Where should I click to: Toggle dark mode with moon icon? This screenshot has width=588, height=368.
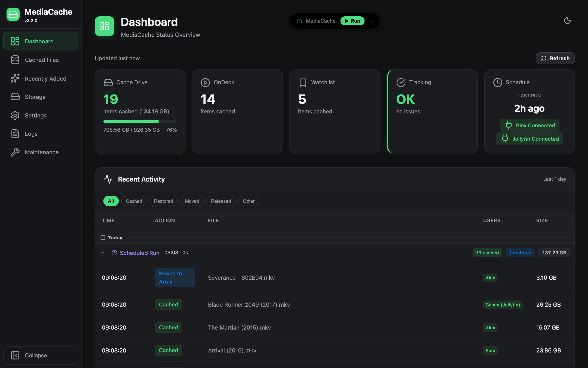tap(567, 20)
